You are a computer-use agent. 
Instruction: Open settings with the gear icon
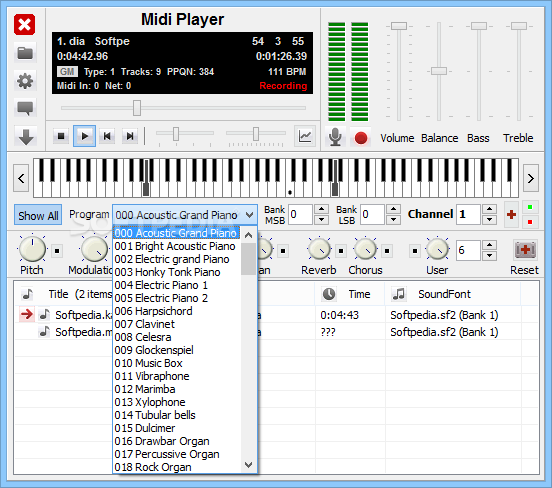pyautogui.click(x=25, y=81)
